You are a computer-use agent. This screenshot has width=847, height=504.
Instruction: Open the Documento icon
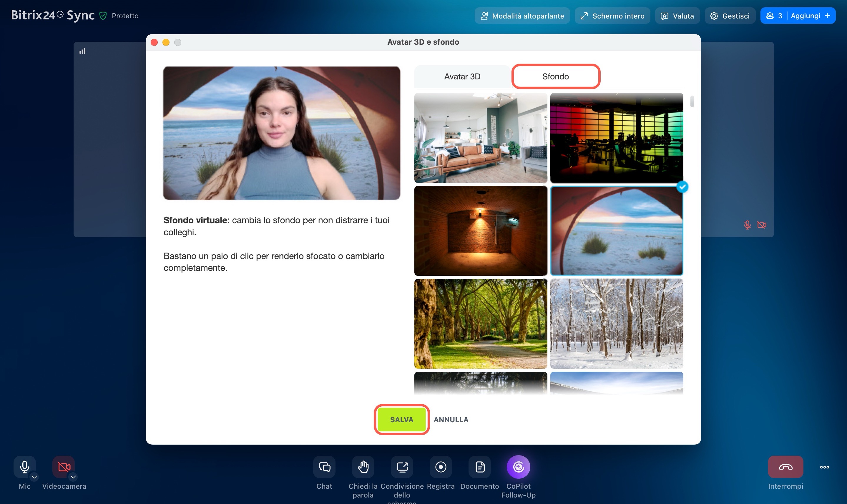tap(480, 467)
